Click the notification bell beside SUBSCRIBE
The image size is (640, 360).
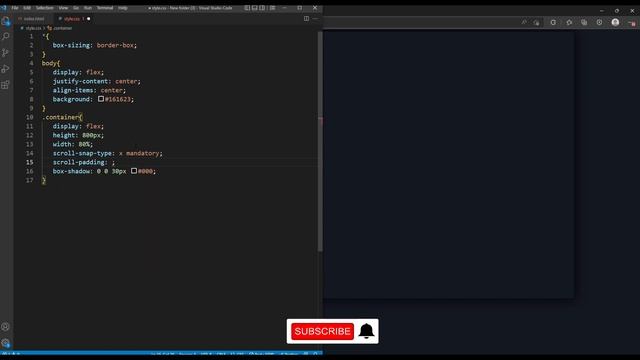click(x=366, y=331)
